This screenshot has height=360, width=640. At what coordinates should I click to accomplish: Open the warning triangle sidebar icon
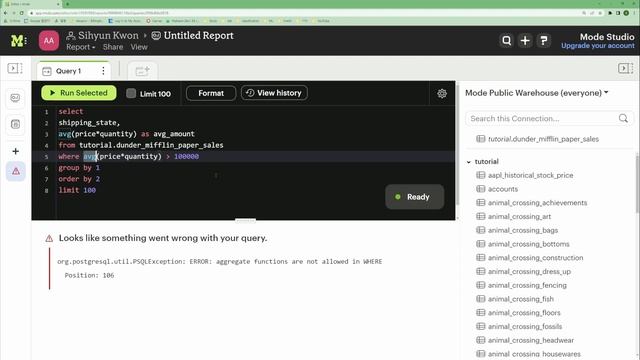click(x=16, y=171)
